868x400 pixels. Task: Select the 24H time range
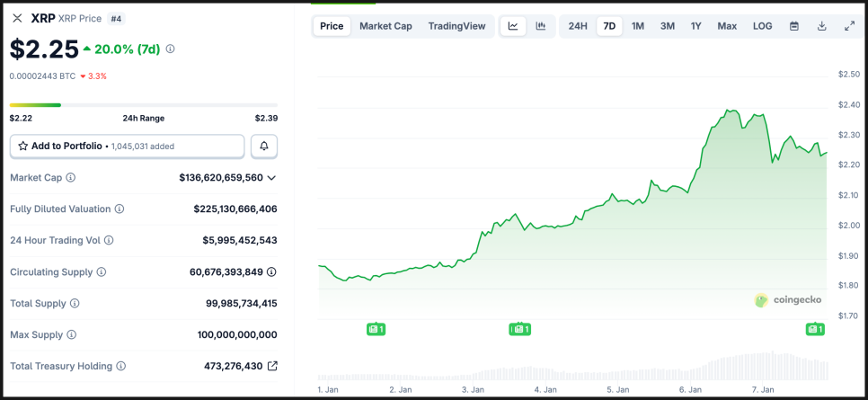pos(578,26)
